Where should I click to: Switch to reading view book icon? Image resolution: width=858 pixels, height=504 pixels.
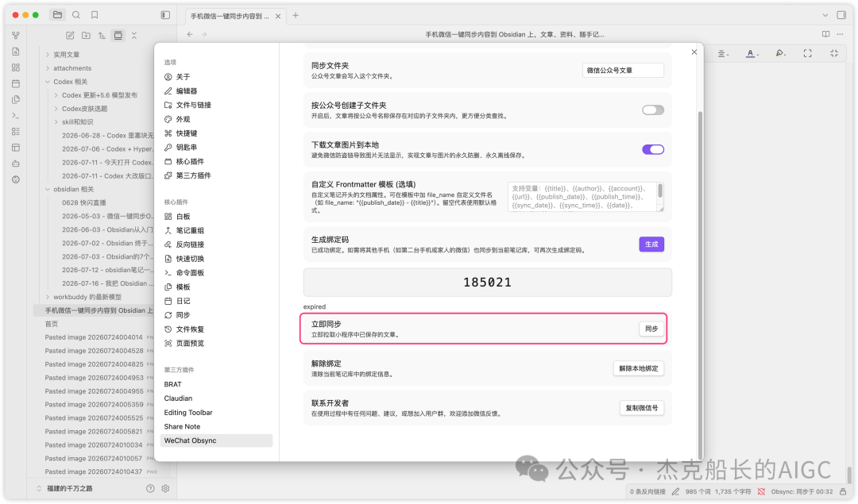(x=825, y=34)
